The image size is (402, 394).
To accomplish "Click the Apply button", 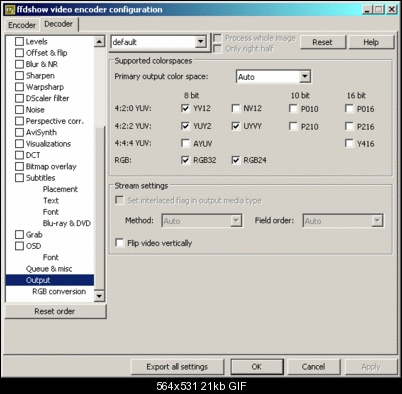I will tap(371, 367).
